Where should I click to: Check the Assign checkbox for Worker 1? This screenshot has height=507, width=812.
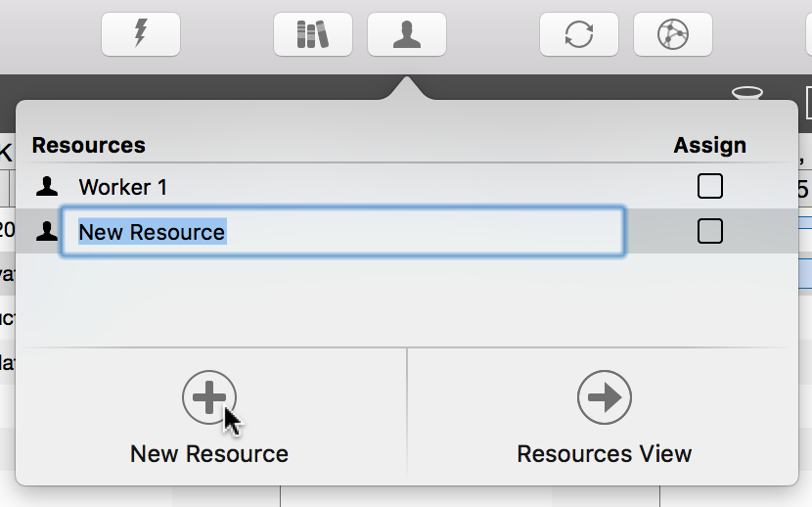[710, 186]
